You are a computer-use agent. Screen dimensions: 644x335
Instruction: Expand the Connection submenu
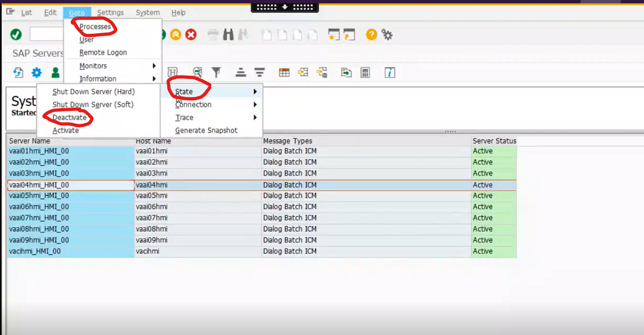click(x=193, y=104)
